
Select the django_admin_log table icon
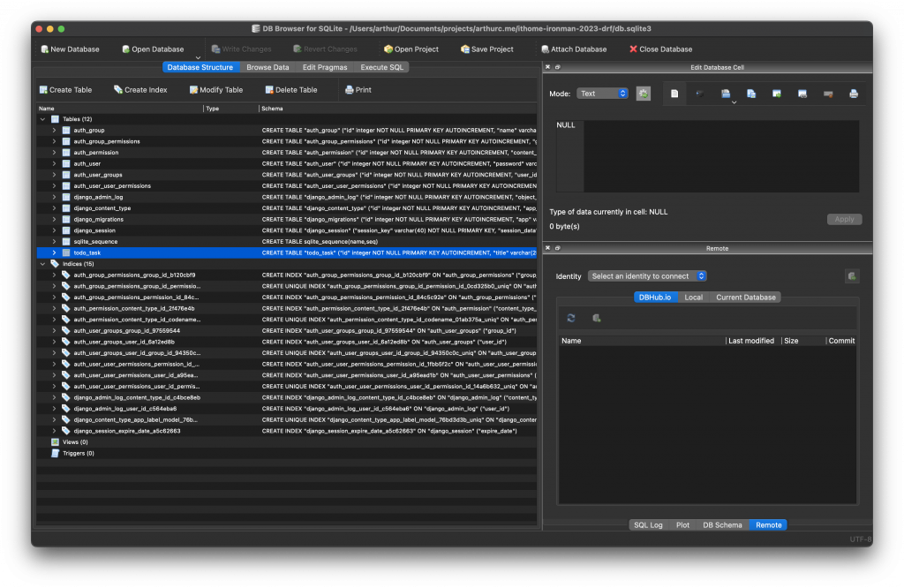(x=66, y=197)
